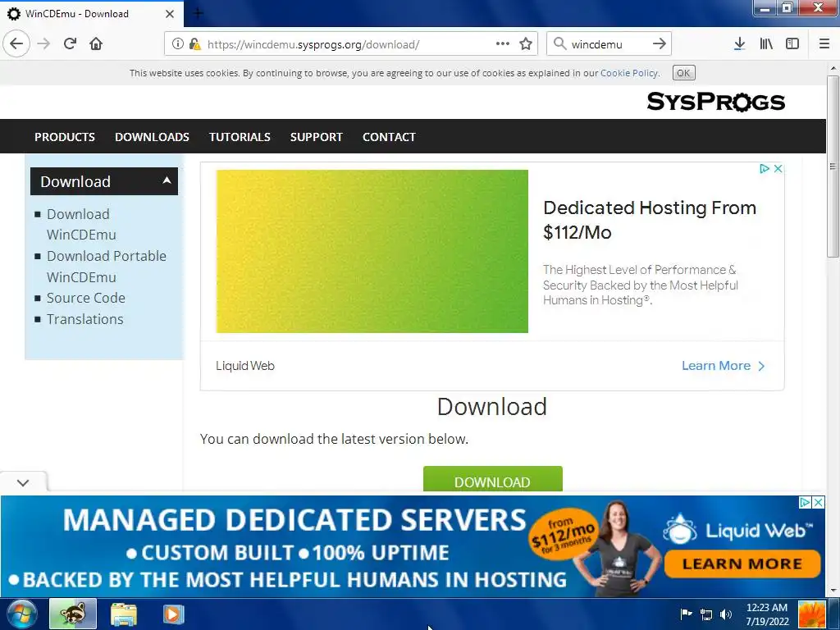Click the volume speaker tray icon
Viewport: 840px width, 630px height.
[727, 614]
